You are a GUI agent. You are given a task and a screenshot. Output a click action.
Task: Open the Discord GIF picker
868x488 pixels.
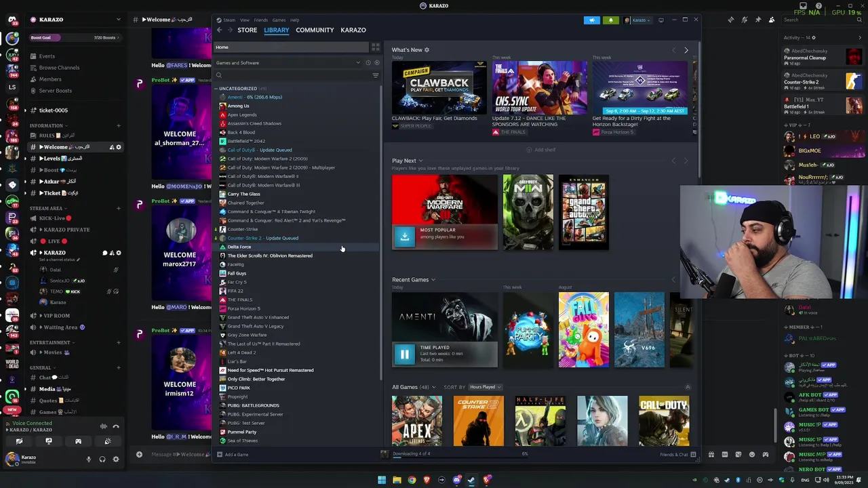724,454
